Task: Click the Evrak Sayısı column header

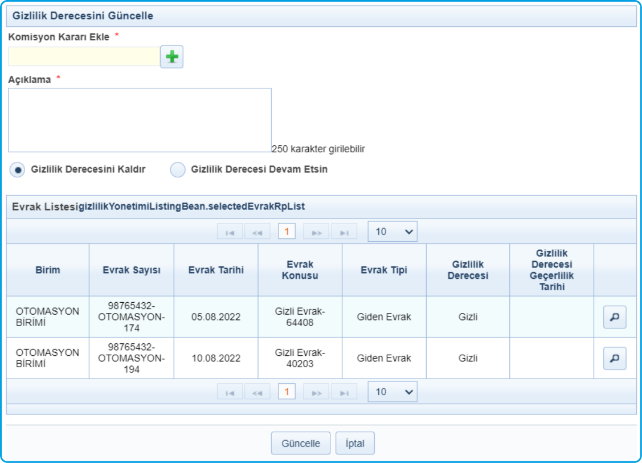Action: coord(130,269)
